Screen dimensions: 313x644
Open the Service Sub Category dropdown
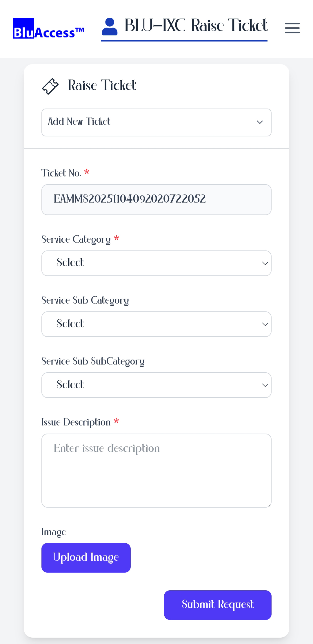pyautogui.click(x=156, y=324)
